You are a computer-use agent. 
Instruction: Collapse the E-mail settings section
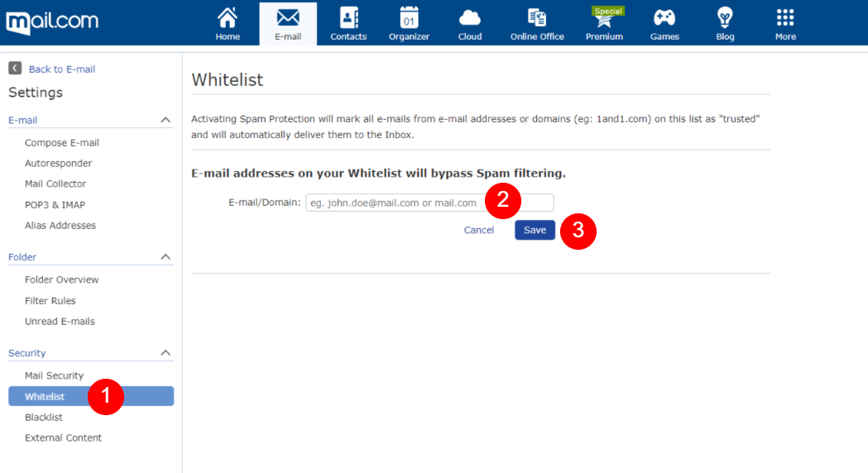point(165,121)
